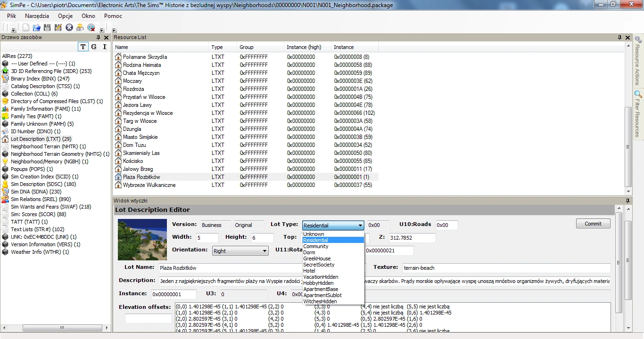The image size is (644, 339).
Task: Click the lot thumbnail image in the editor
Action: coord(142,239)
